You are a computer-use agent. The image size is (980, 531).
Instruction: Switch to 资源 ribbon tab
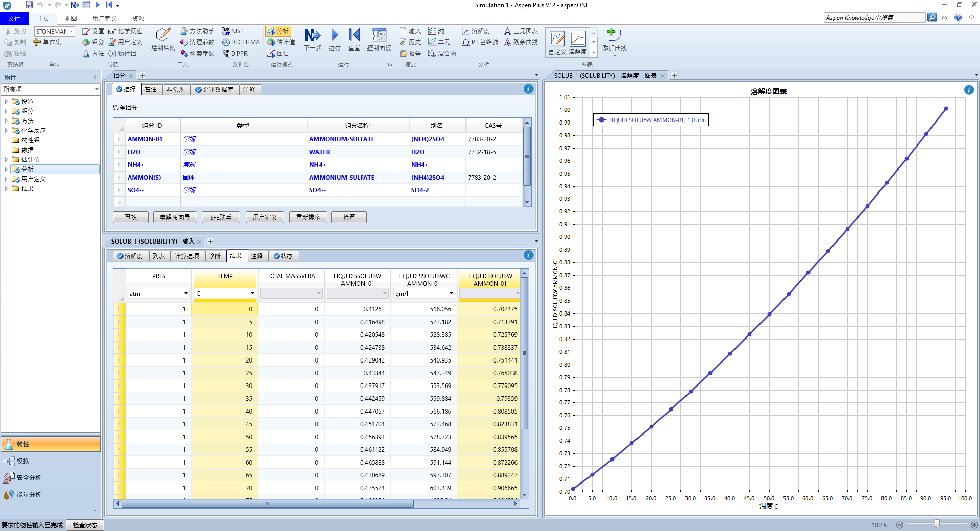[x=138, y=19]
